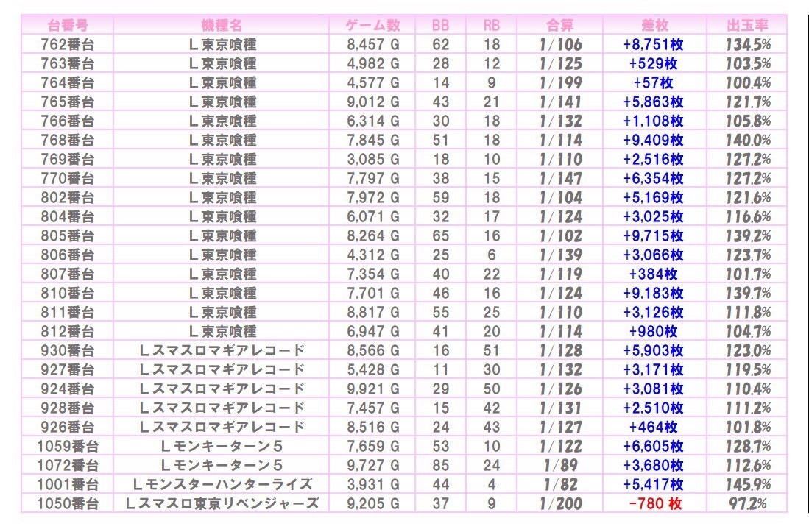Click the -780枚 red difference value
This screenshot has width=809, height=532.
pyautogui.click(x=654, y=504)
